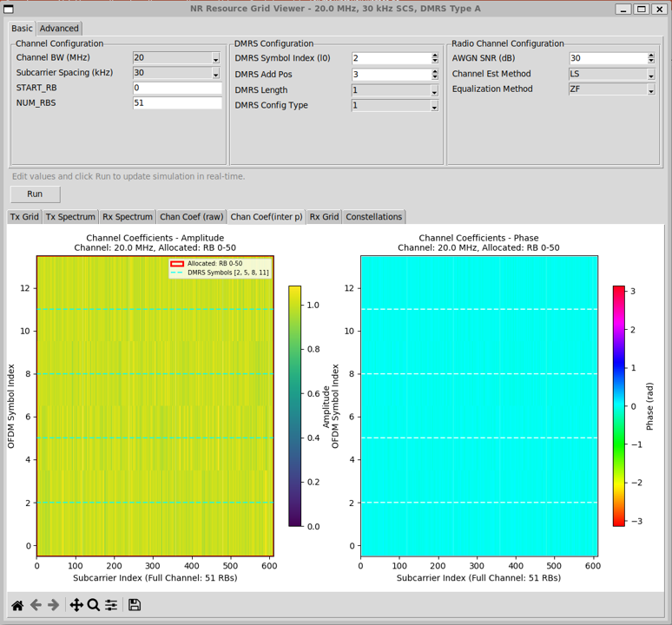Save figure with floppy disk icon
672x625 pixels.
pyautogui.click(x=135, y=605)
